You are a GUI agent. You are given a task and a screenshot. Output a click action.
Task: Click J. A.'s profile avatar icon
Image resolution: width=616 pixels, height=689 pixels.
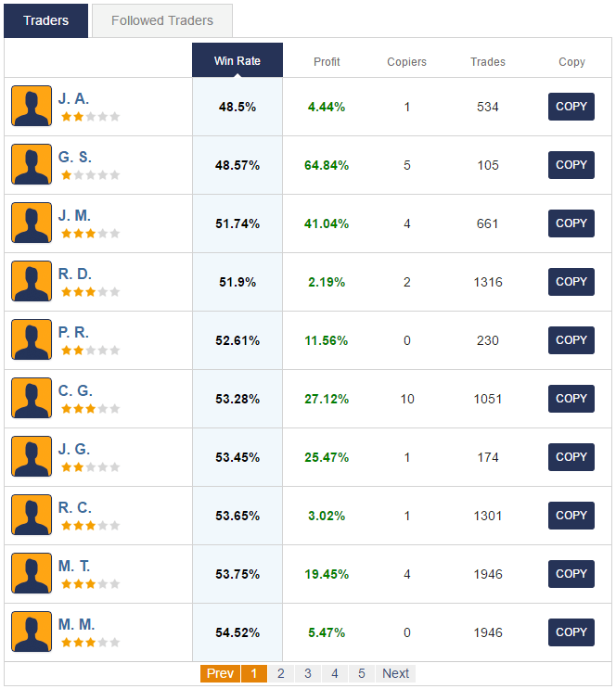[x=32, y=106]
